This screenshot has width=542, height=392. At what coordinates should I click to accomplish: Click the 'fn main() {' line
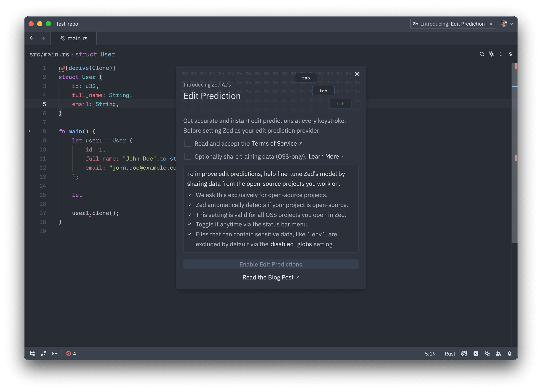pyautogui.click(x=77, y=131)
